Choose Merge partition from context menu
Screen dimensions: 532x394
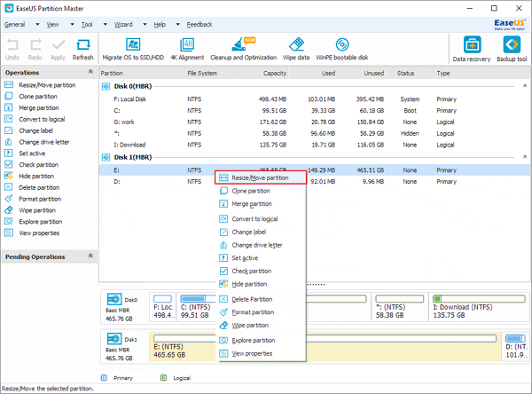pos(261,204)
